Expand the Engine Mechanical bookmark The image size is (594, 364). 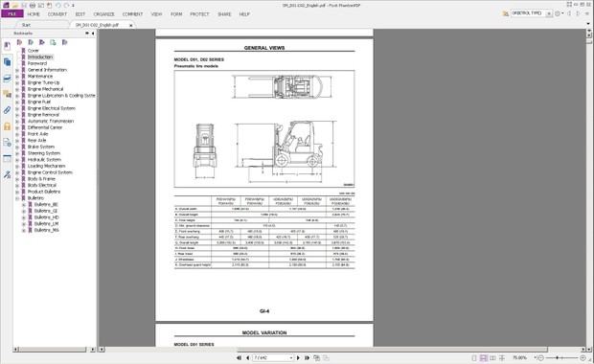coord(17,89)
